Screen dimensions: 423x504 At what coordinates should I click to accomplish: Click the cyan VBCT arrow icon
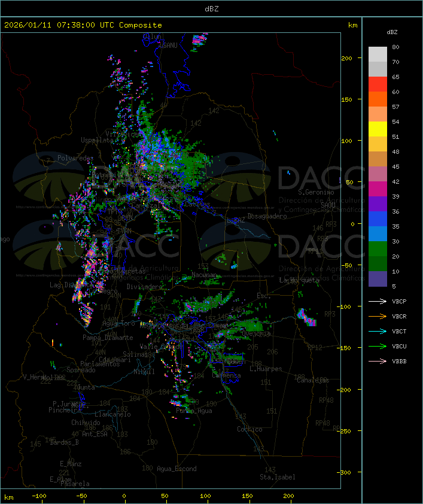tap(378, 331)
